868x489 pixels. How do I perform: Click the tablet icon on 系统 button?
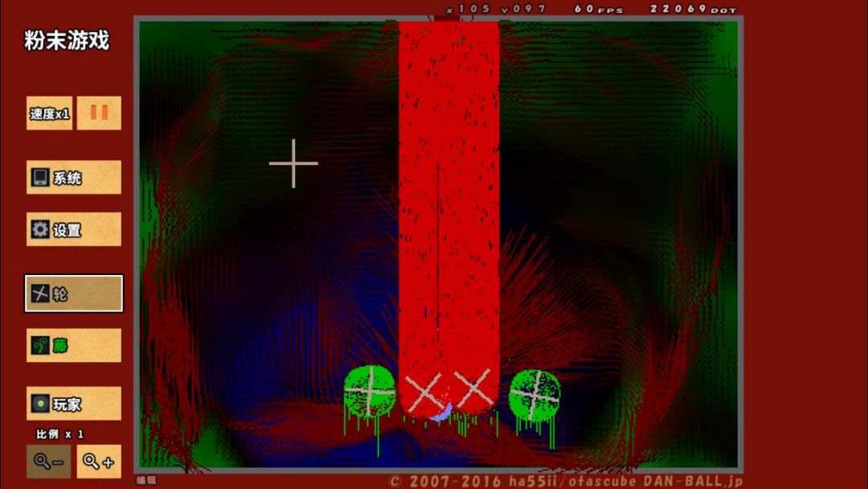pyautogui.click(x=40, y=177)
